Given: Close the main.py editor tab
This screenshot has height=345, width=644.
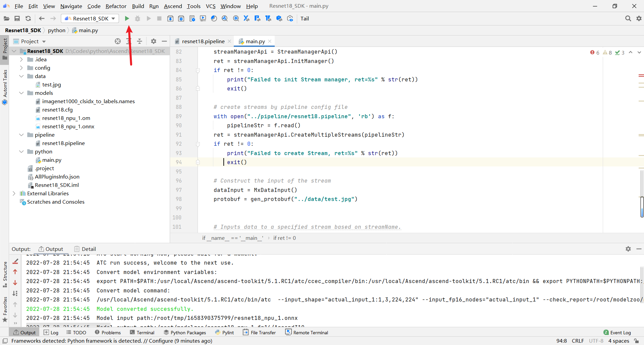Looking at the screenshot, I should coord(270,41).
